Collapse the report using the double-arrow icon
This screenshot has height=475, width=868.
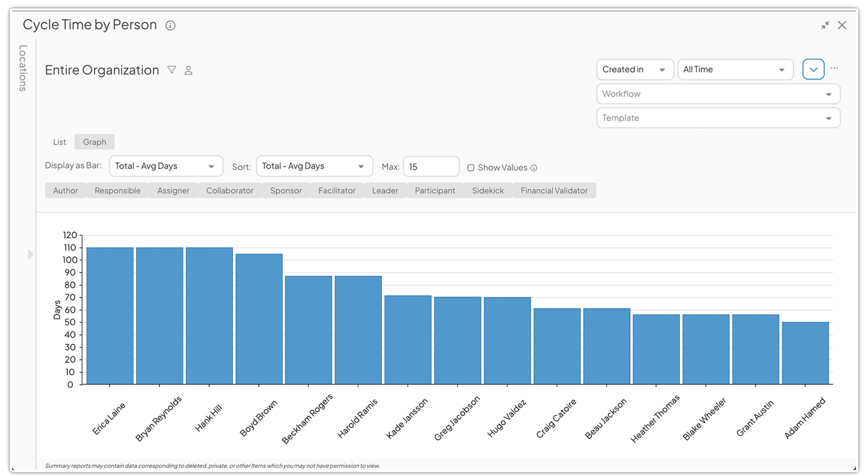tap(825, 25)
